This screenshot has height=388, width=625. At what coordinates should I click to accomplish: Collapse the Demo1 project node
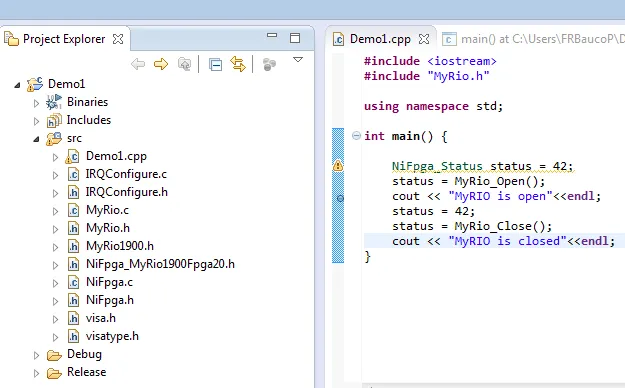17,85
